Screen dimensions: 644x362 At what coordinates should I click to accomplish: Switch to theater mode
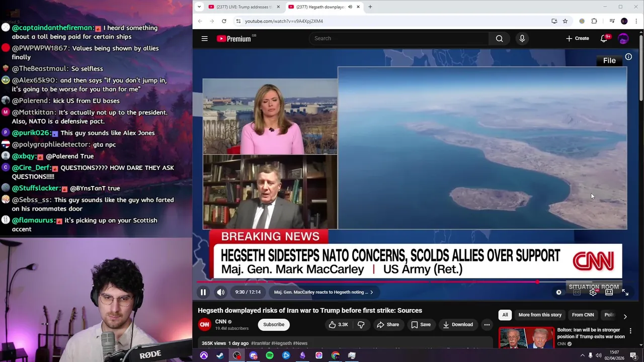[x=609, y=292]
